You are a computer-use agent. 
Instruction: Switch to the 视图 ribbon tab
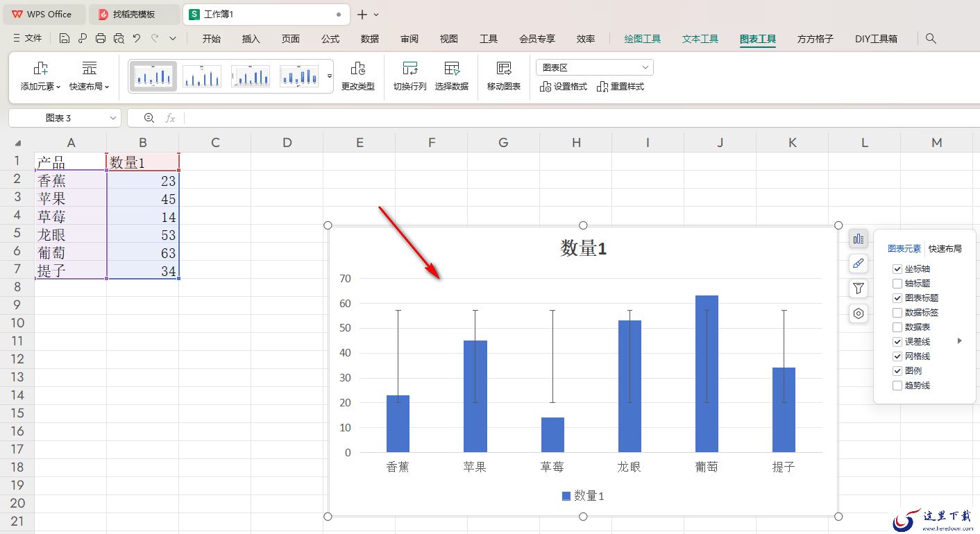449,39
